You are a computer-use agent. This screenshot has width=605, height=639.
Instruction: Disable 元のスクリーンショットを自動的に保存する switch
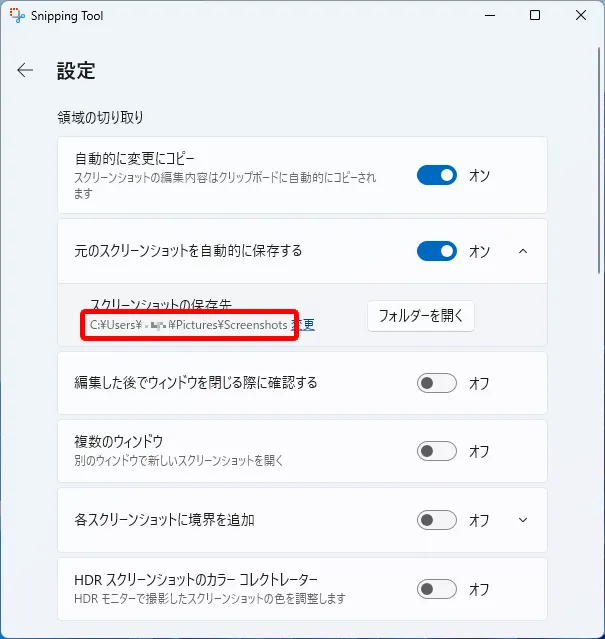[437, 251]
